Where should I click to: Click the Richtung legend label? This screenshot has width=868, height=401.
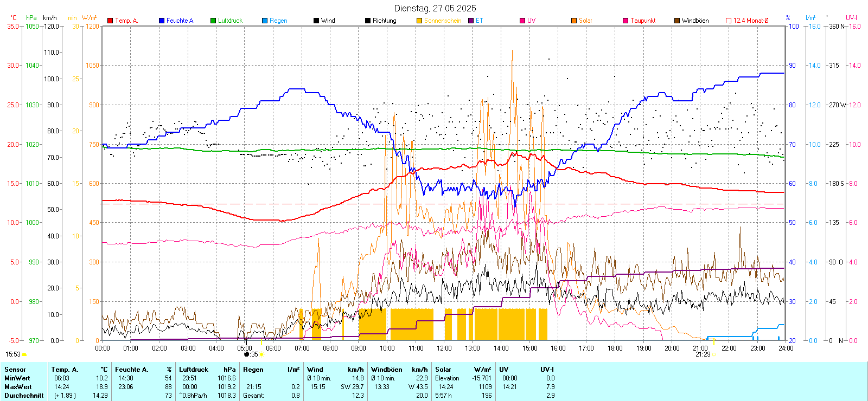384,21
